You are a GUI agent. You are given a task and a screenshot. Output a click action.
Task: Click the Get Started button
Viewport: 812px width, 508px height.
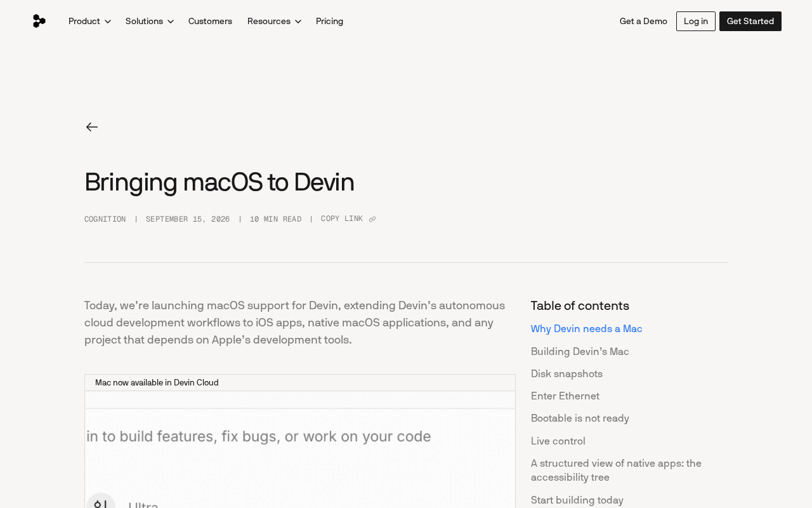pos(750,21)
